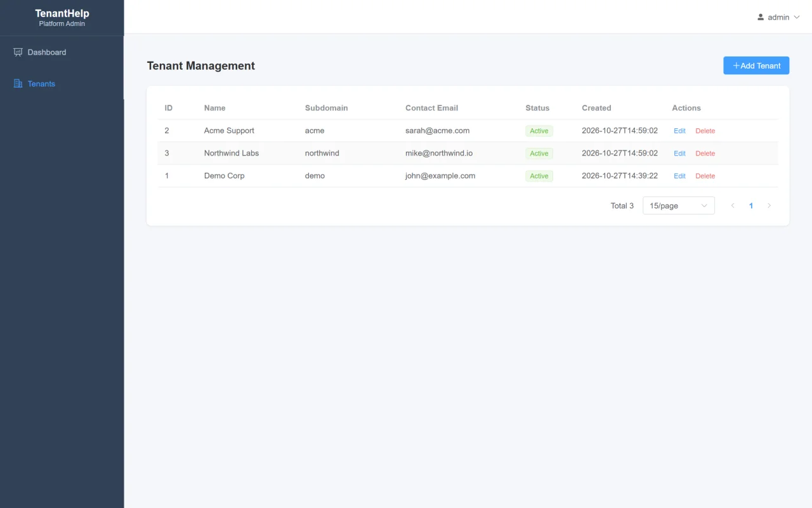The width and height of the screenshot is (812, 508).
Task: Select the Tenants menu item
Action: click(x=62, y=83)
